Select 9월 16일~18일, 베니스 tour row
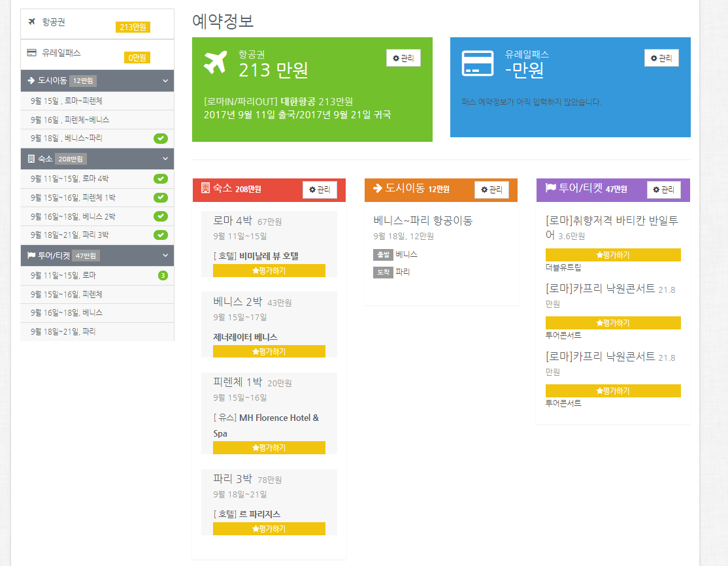Viewport: 728px width, 566px height. click(x=97, y=313)
